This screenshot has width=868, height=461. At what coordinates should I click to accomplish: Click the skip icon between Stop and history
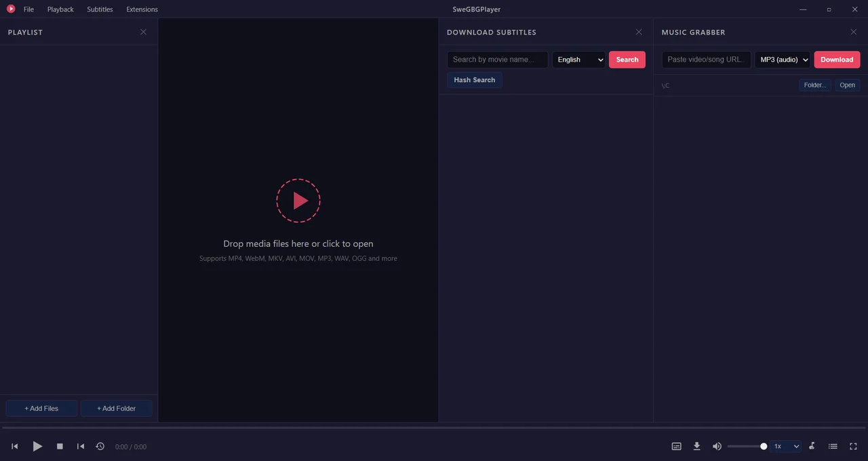pyautogui.click(x=81, y=446)
